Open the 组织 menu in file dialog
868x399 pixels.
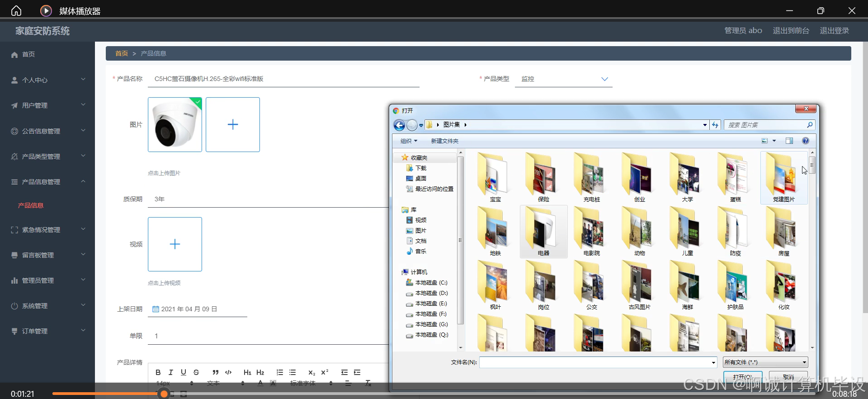tap(409, 141)
